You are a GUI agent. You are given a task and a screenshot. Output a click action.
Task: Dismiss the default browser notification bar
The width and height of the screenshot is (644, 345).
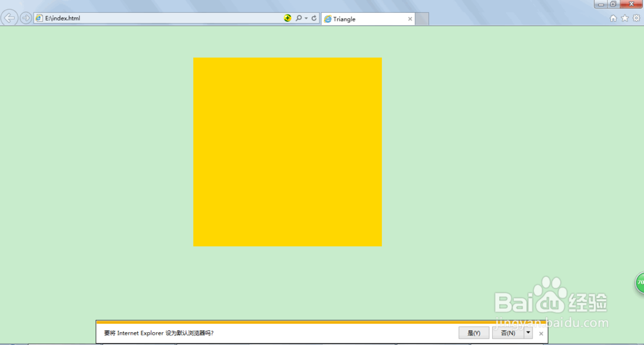[541, 333]
